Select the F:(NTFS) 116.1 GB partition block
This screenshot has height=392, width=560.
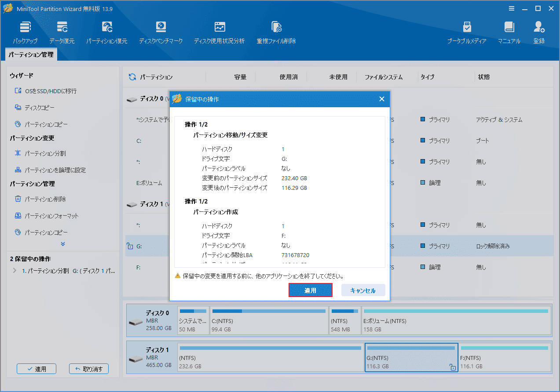(x=505, y=358)
